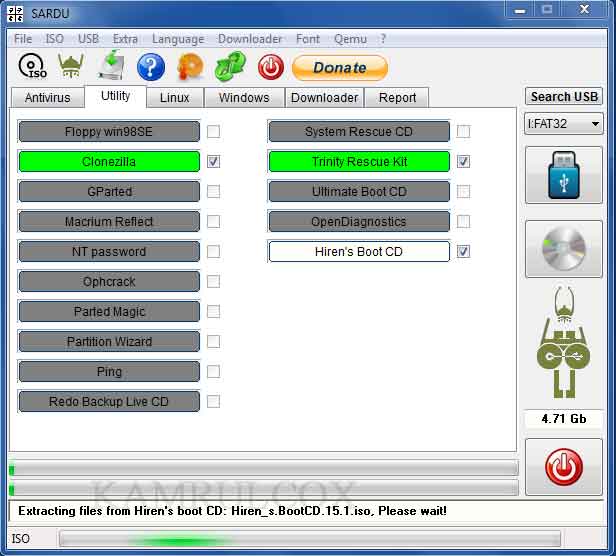Enable the System Rescue CD checkbox
The height and width of the screenshot is (556, 616).
click(463, 131)
